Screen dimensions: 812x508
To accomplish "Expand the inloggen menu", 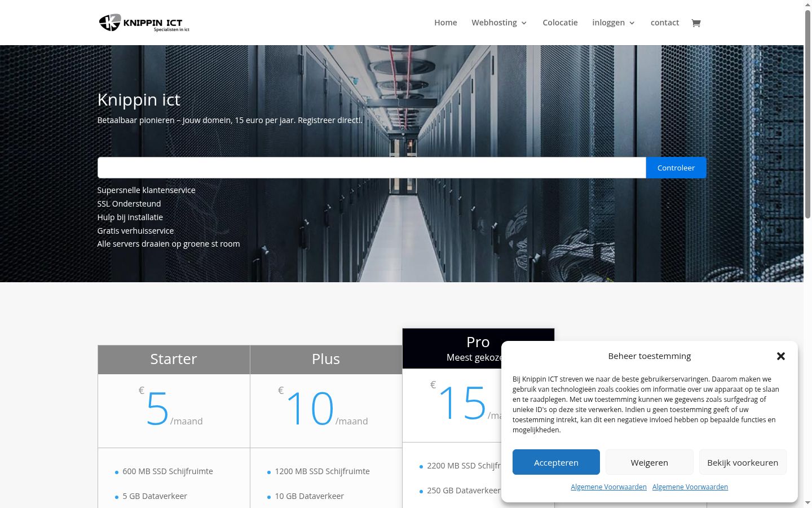I will (x=614, y=23).
